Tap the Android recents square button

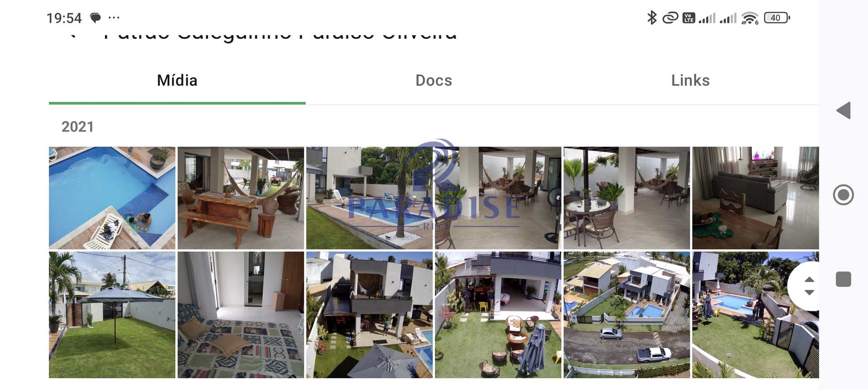pos(844,279)
